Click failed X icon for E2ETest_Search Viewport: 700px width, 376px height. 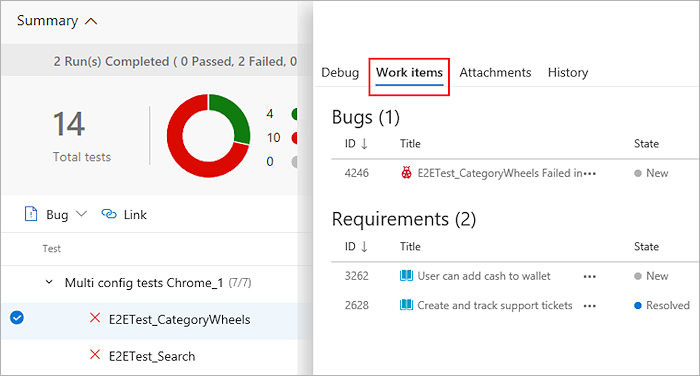pos(95,355)
